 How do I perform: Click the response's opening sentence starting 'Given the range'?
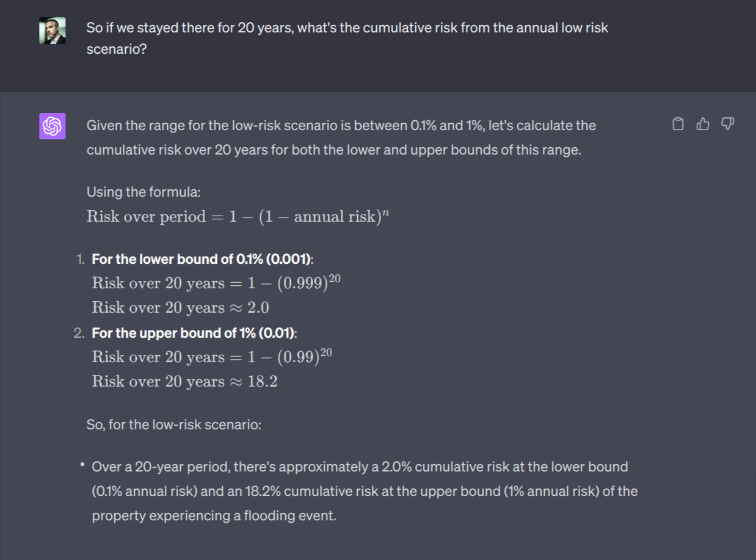[341, 126]
